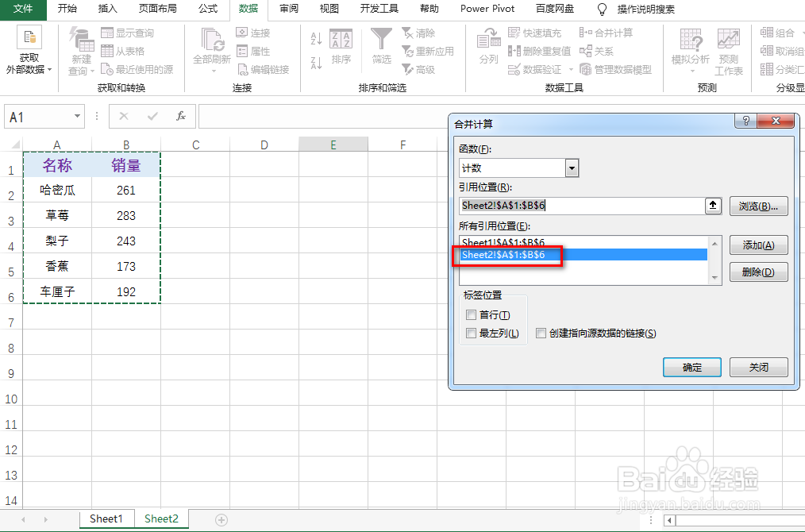Switch to the 审阅 ribbon tab
Image resolution: width=805 pixels, height=532 pixels.
pos(288,10)
